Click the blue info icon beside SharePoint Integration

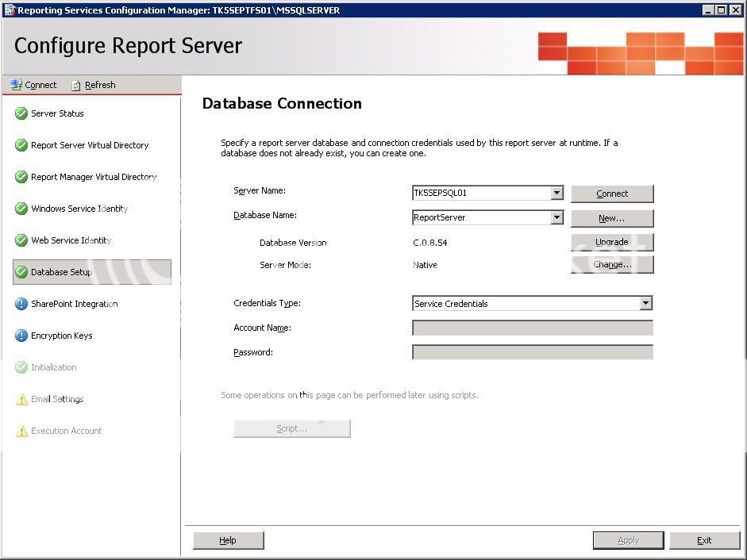tap(21, 304)
